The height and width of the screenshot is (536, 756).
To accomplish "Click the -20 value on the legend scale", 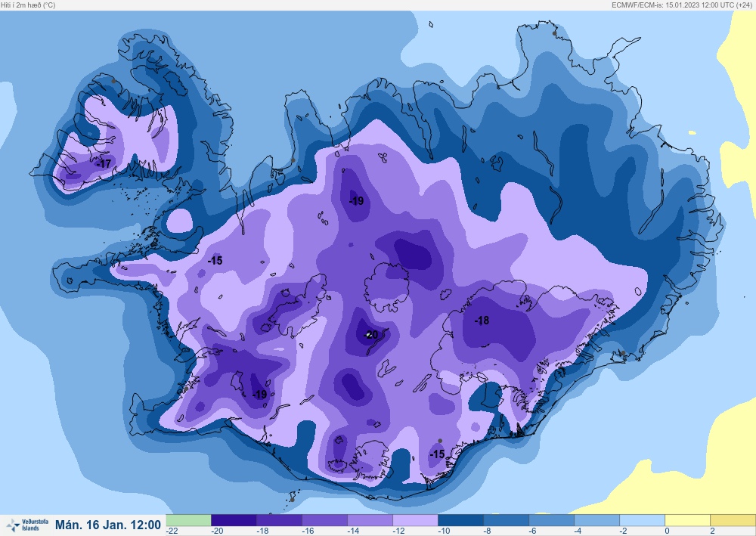I will click(x=217, y=531).
